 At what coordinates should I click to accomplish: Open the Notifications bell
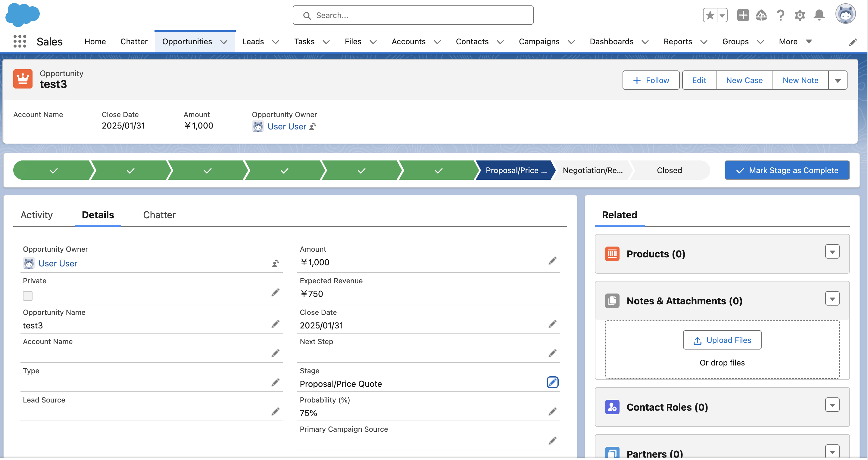[819, 15]
